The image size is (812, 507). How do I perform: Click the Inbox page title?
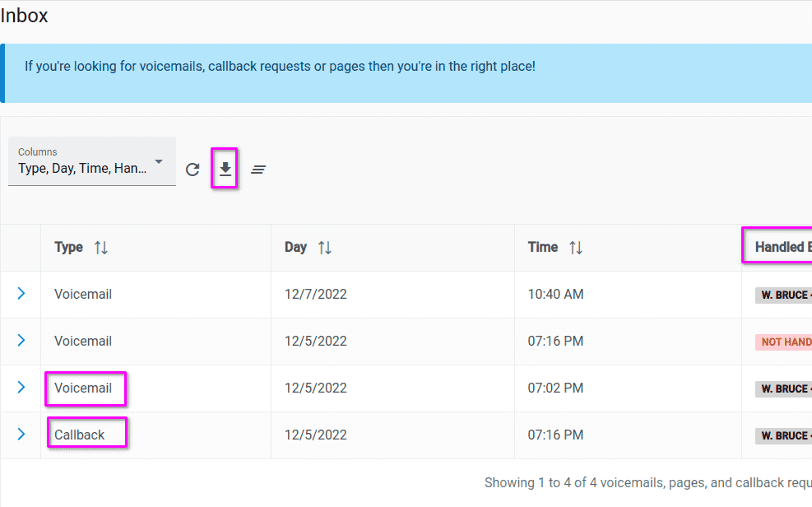pos(24,15)
